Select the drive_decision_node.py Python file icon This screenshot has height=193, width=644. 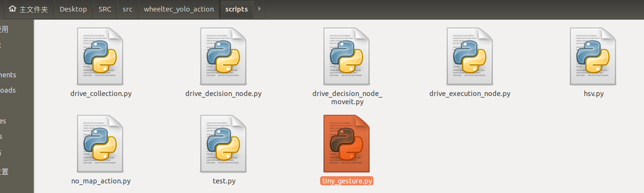(224, 56)
